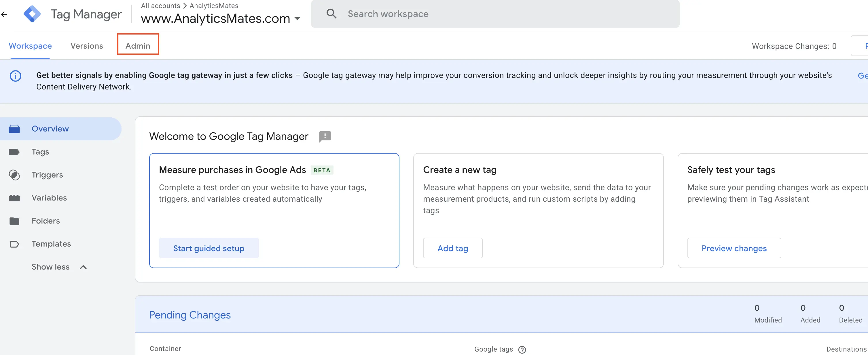This screenshot has width=868, height=355.
Task: Click the Preview changes button
Action: coord(734,248)
